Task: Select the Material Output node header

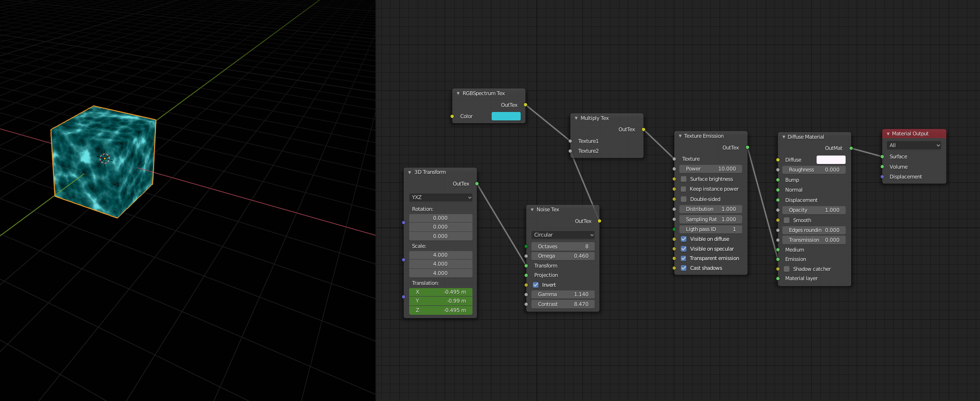Action: pyautogui.click(x=914, y=134)
